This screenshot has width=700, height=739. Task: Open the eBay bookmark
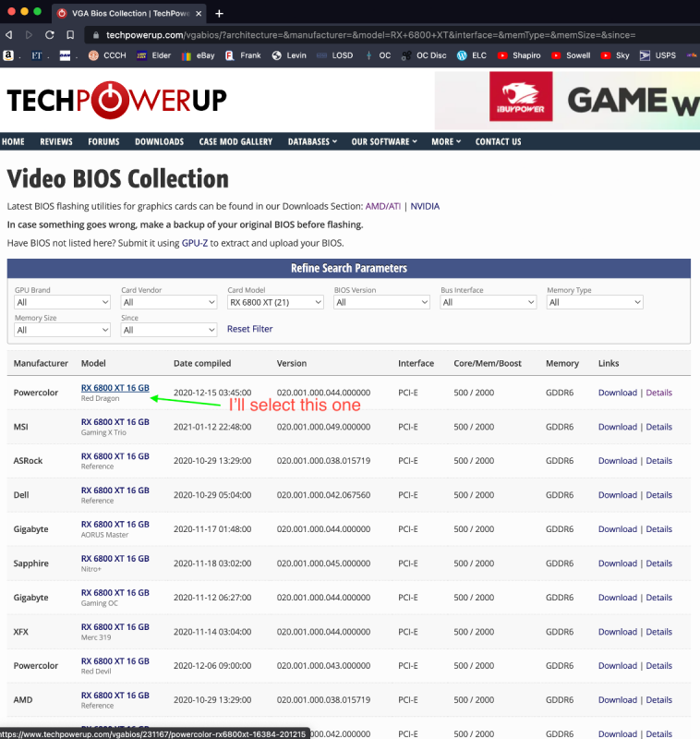198,55
